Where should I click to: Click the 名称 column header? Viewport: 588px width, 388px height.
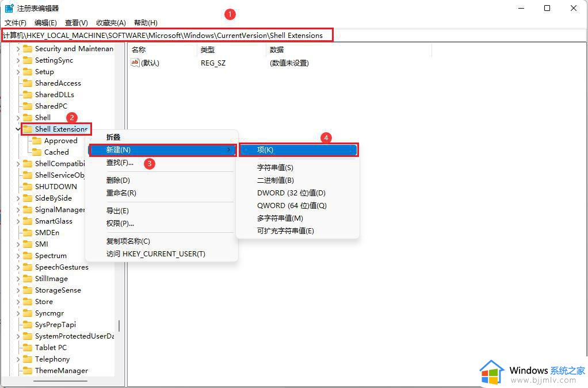(162, 49)
